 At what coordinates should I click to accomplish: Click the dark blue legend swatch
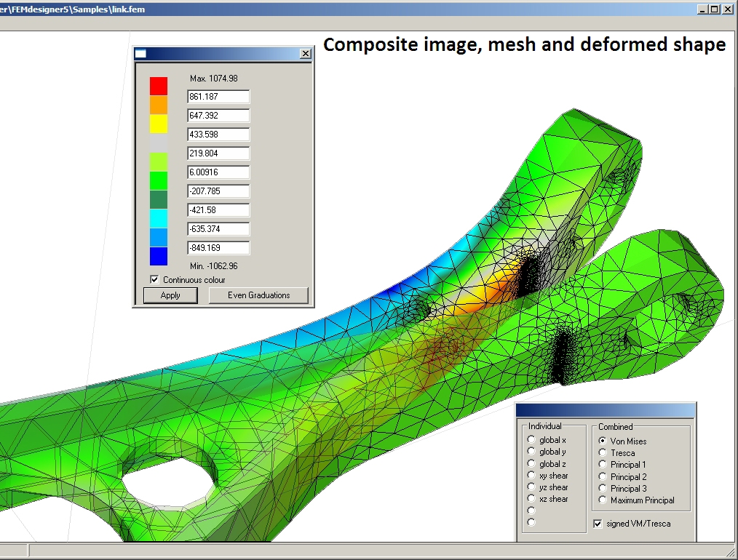click(x=159, y=256)
